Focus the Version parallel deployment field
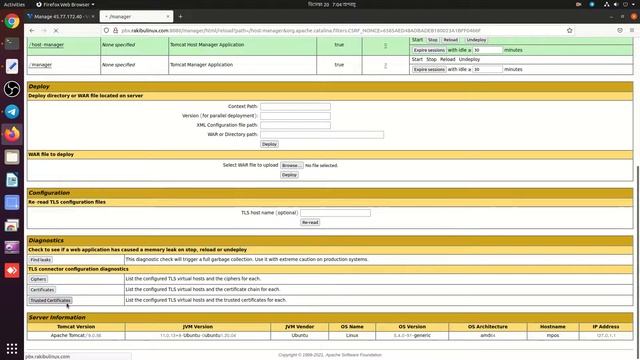Screen dimensions: 640x360 [x=296, y=116]
